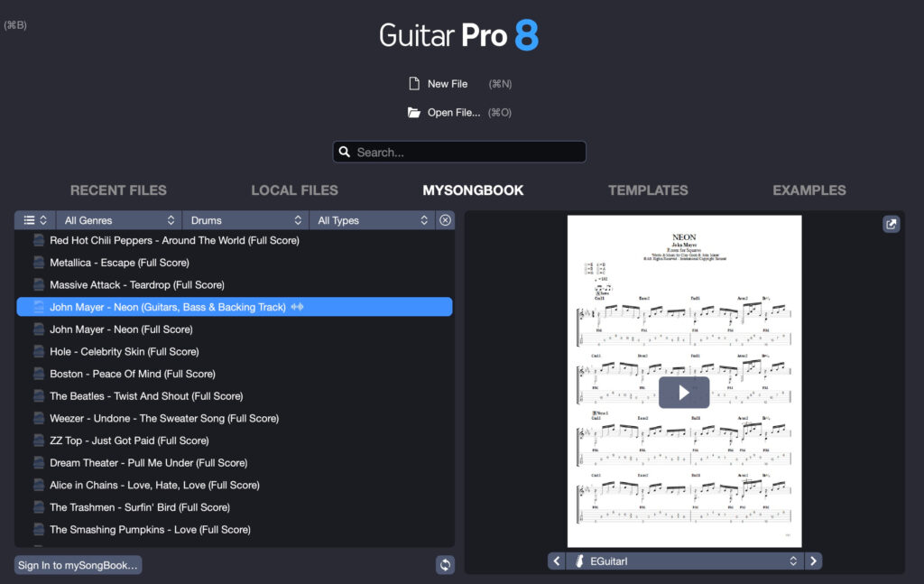
Task: Switch to the RECENT FILES tab
Action: pos(118,190)
